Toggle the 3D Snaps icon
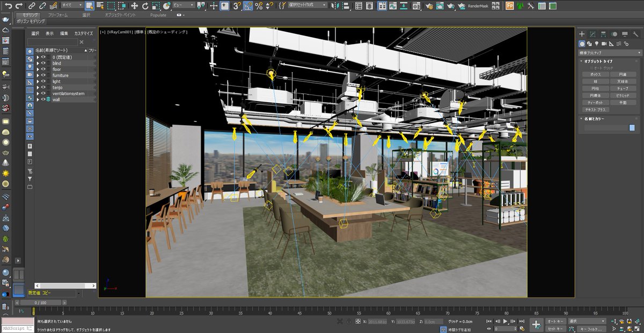 237,6
